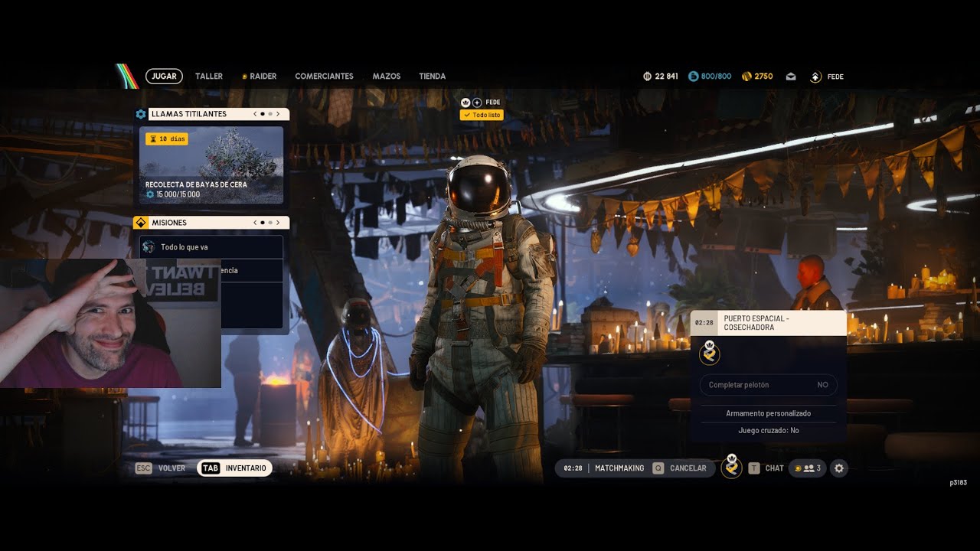Select second page dot in MISIONES header
Image resolution: width=980 pixels, height=551 pixels.
[x=269, y=223]
